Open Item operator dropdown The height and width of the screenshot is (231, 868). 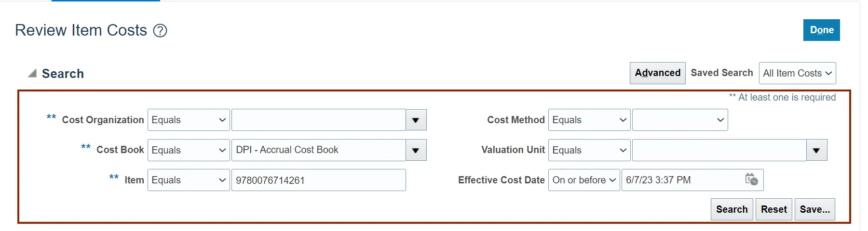tap(189, 180)
